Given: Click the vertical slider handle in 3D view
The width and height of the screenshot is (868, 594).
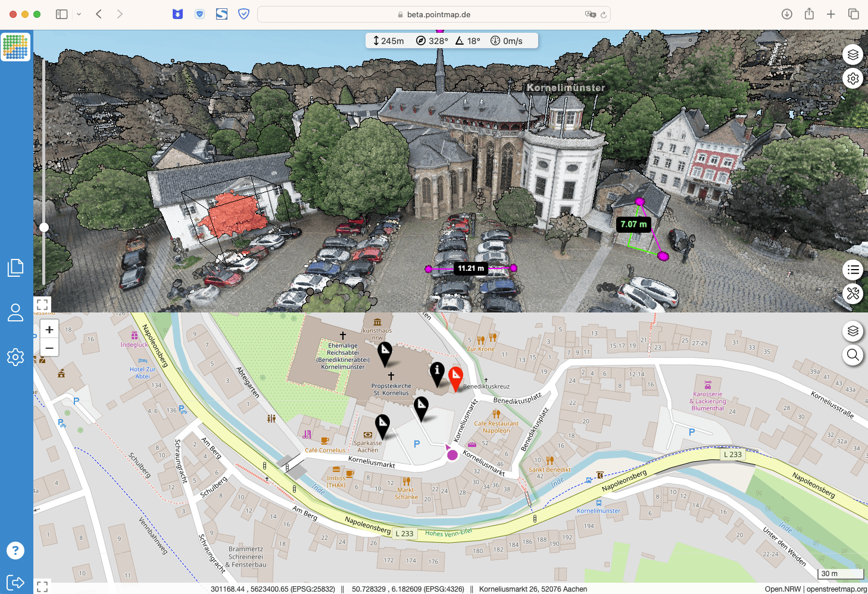Looking at the screenshot, I should pyautogui.click(x=44, y=227).
